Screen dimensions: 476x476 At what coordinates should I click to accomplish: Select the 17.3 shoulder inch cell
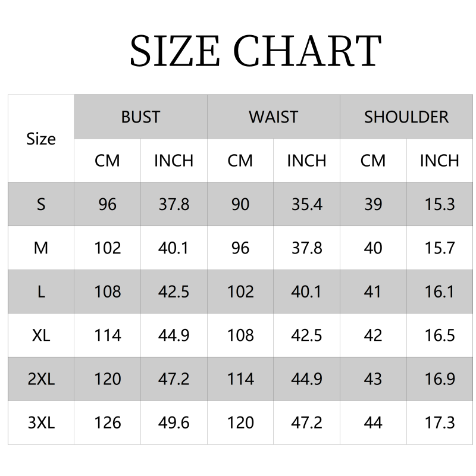point(440,422)
